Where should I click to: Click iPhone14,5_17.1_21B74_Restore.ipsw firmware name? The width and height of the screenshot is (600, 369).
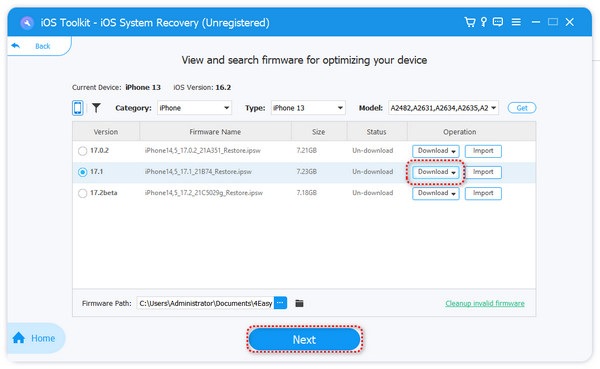(198, 171)
